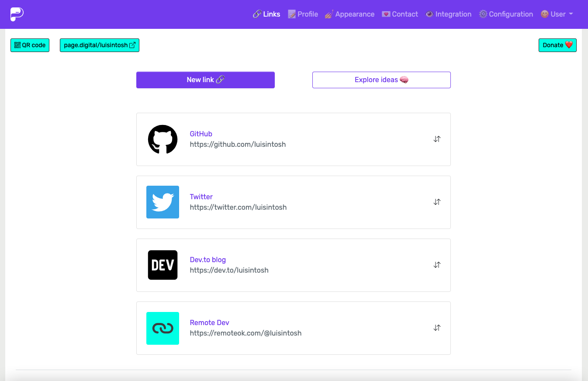
Task: Go to the Profile section
Action: pos(303,14)
